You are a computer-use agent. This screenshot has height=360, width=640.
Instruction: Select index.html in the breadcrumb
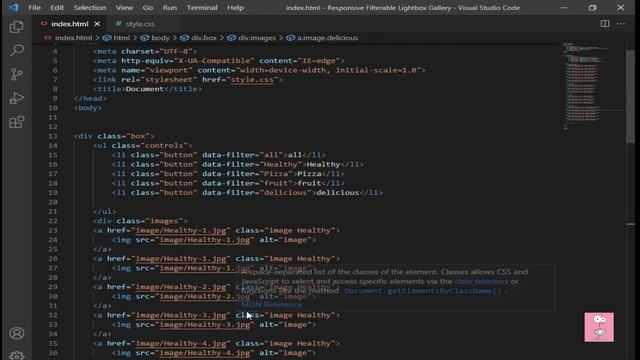(73, 38)
